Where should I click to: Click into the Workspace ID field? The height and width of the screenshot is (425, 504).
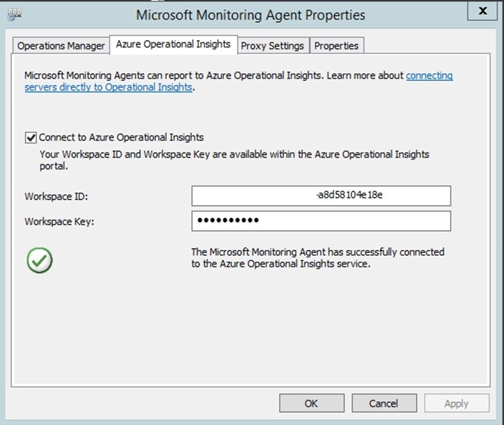tap(321, 196)
